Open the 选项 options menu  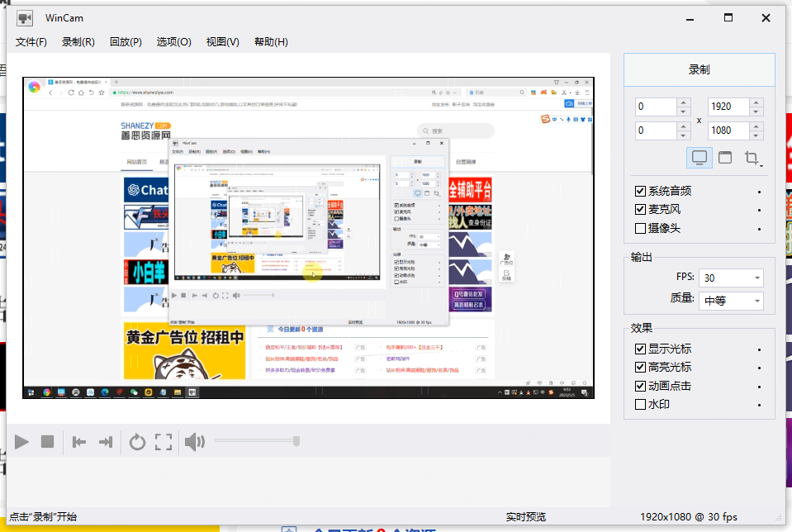tap(173, 41)
